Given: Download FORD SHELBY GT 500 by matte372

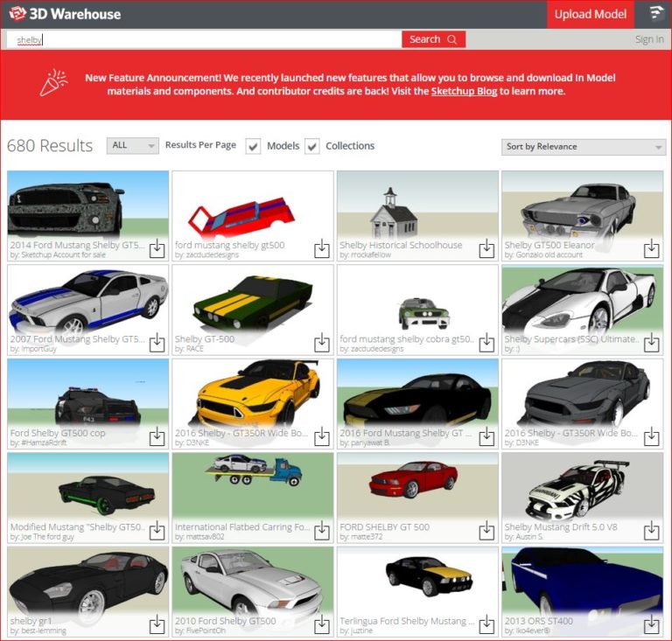Looking at the screenshot, I should [486, 530].
